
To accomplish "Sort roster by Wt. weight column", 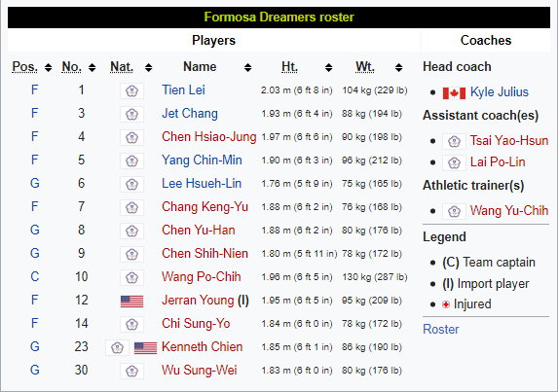I will coord(398,67).
